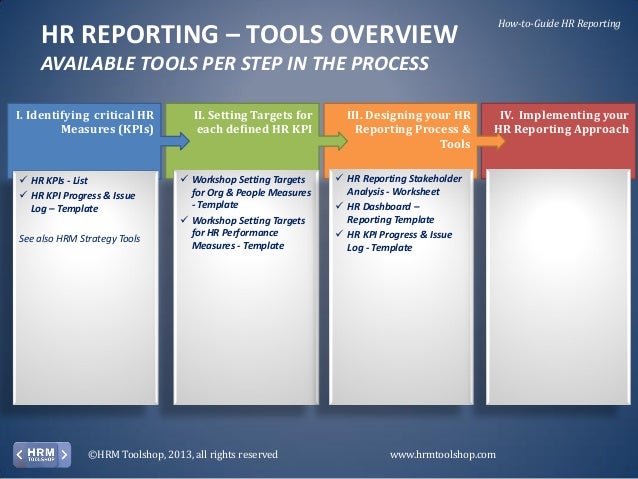Viewport: 638px width, 479px height.
Task: Click the orange arrow between steps III and IV
Action: [x=490, y=141]
